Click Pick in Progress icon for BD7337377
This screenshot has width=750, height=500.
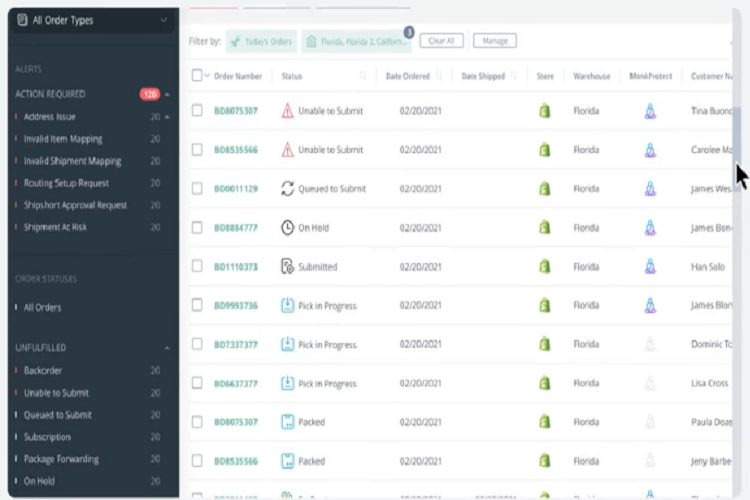[x=287, y=344]
